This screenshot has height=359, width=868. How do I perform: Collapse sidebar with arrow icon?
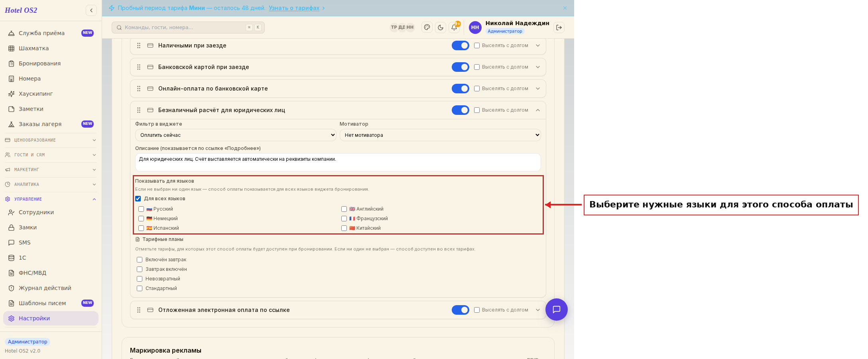coord(91,10)
